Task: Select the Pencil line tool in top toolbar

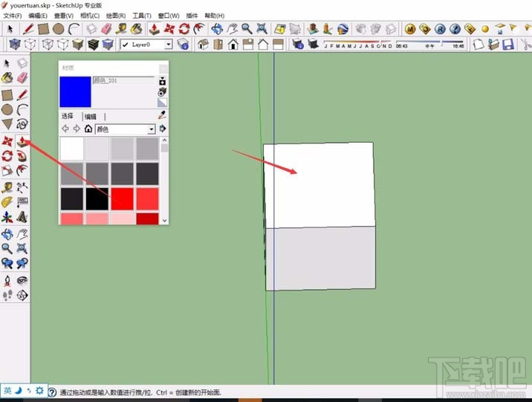Action: [28, 29]
